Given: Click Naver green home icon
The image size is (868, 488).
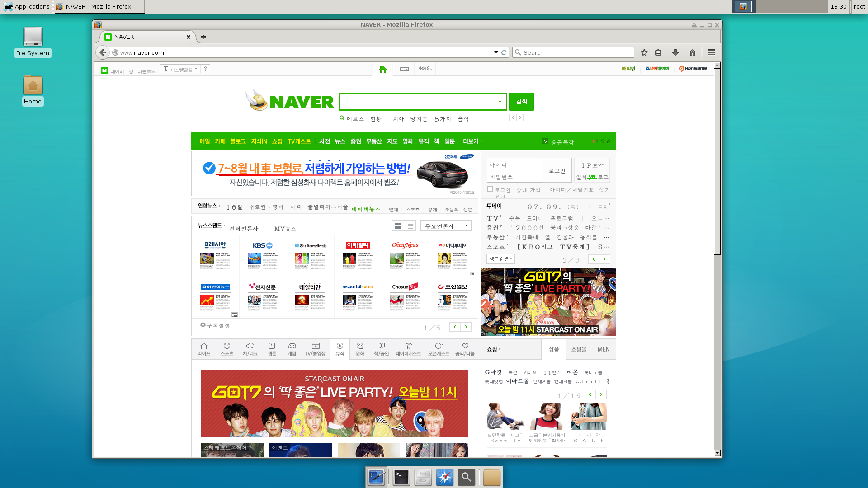Looking at the screenshot, I should 383,69.
